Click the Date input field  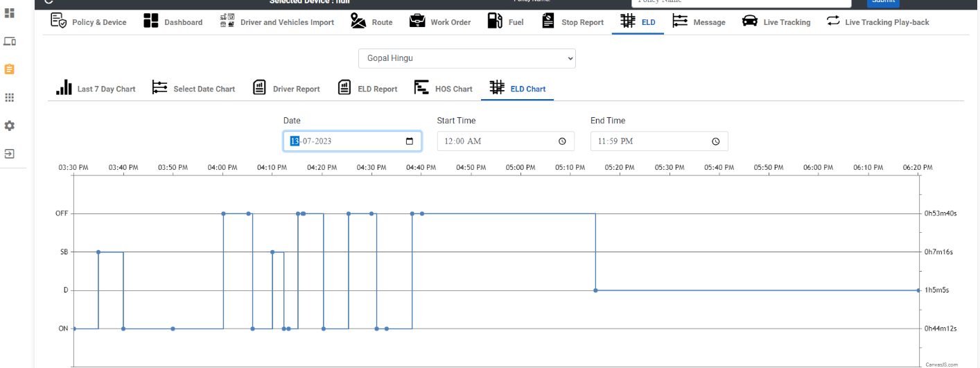click(352, 141)
